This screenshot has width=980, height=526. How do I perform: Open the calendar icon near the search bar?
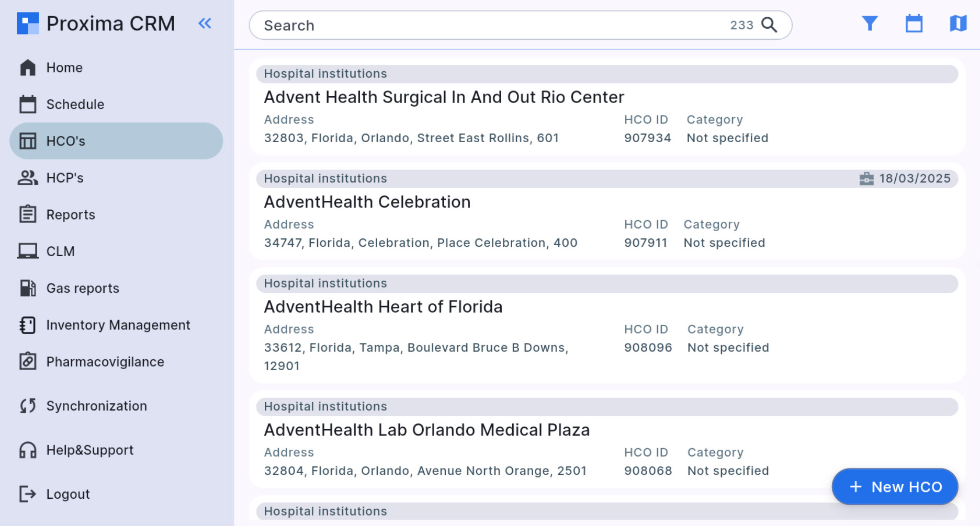click(x=914, y=23)
